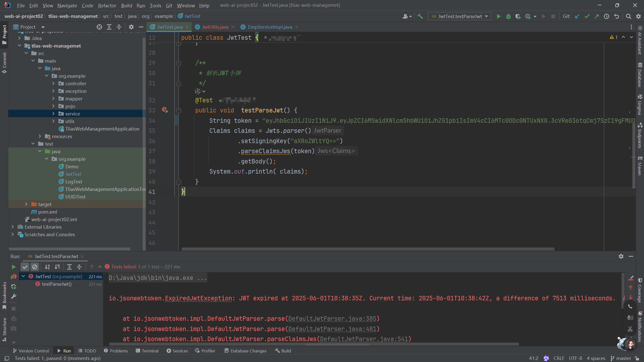Click Git show history clock icon
The image size is (644, 362).
(x=607, y=16)
